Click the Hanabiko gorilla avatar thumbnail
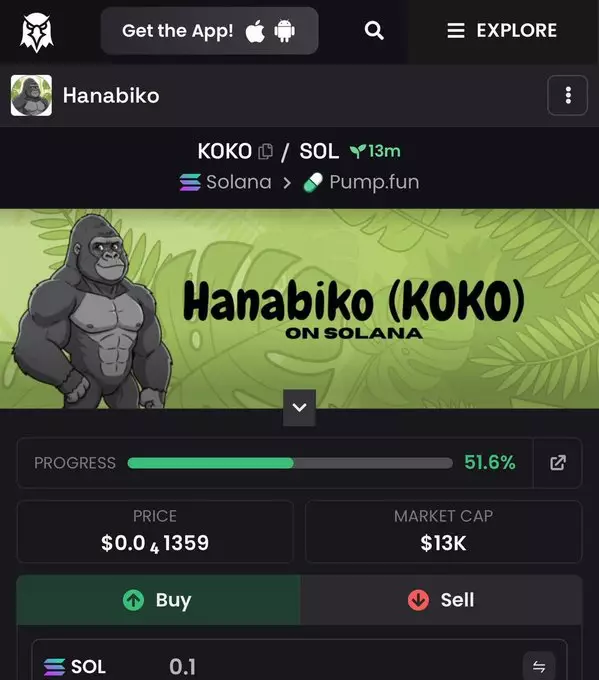The height and width of the screenshot is (680, 599). (x=31, y=95)
